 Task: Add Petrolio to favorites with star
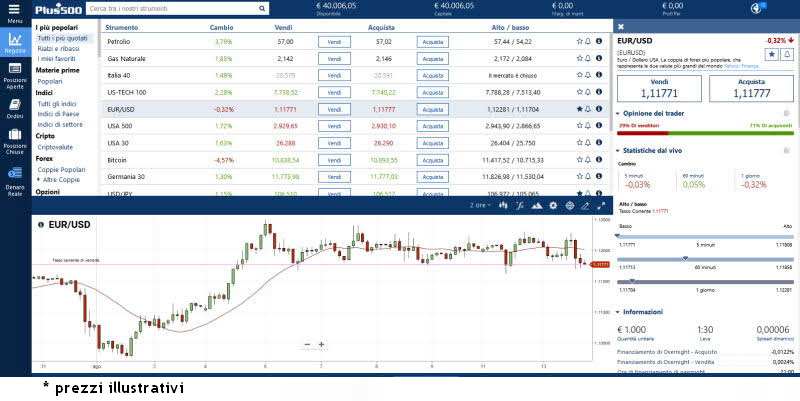(579, 42)
